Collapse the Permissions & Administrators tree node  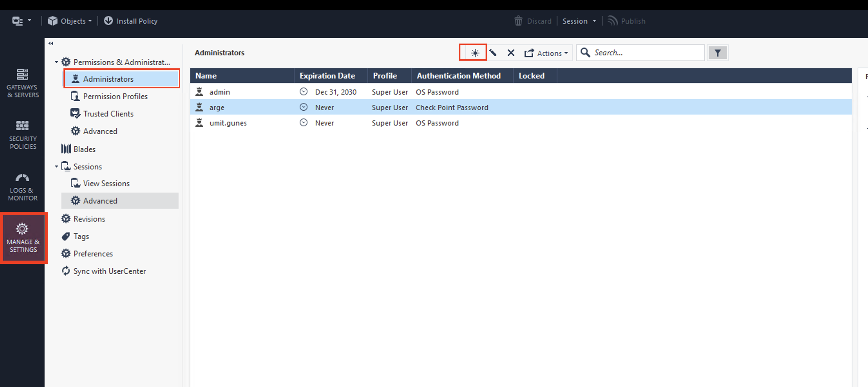(x=56, y=62)
